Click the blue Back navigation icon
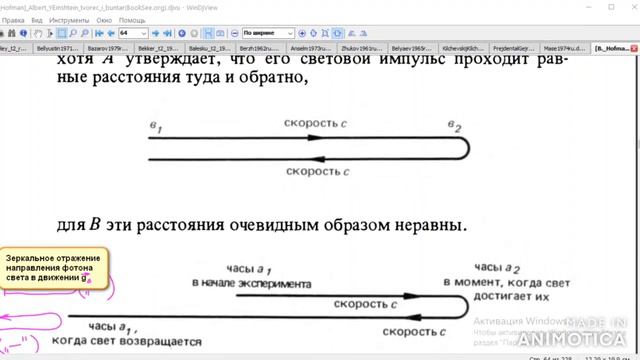The height and width of the screenshot is (360, 640). pos(182,33)
